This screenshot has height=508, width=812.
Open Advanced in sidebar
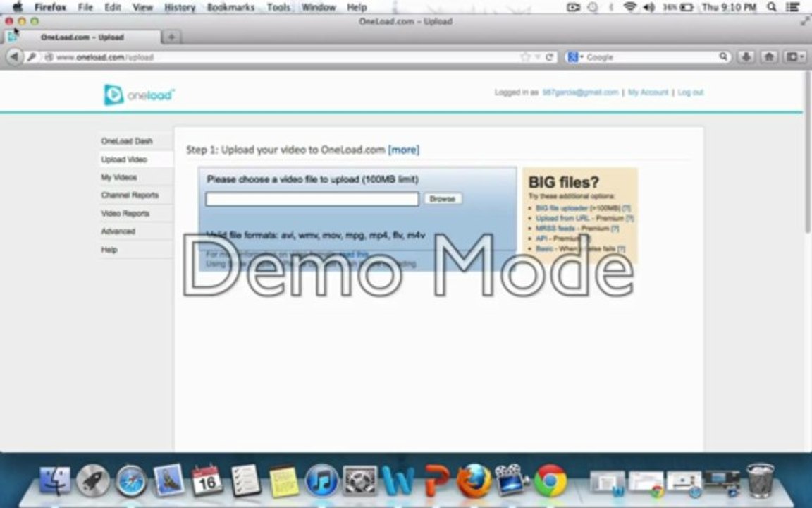tap(118, 231)
